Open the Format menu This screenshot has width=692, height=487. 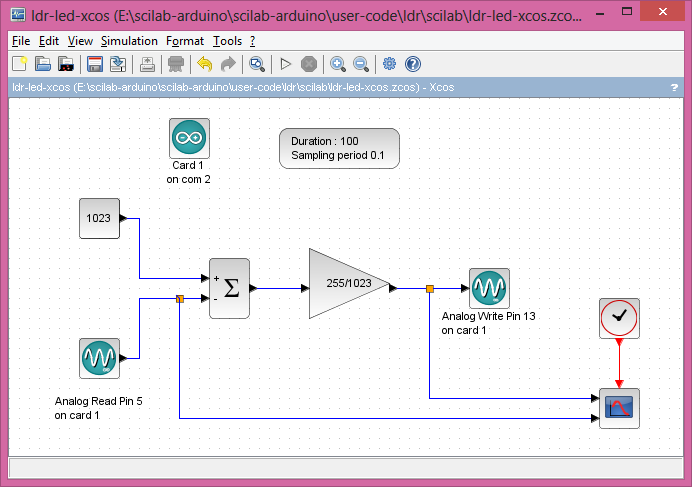point(185,41)
